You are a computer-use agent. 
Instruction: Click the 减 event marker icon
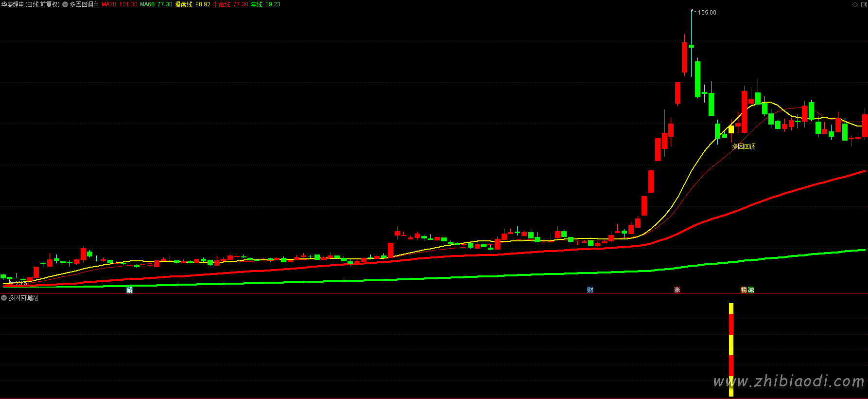[751, 290]
